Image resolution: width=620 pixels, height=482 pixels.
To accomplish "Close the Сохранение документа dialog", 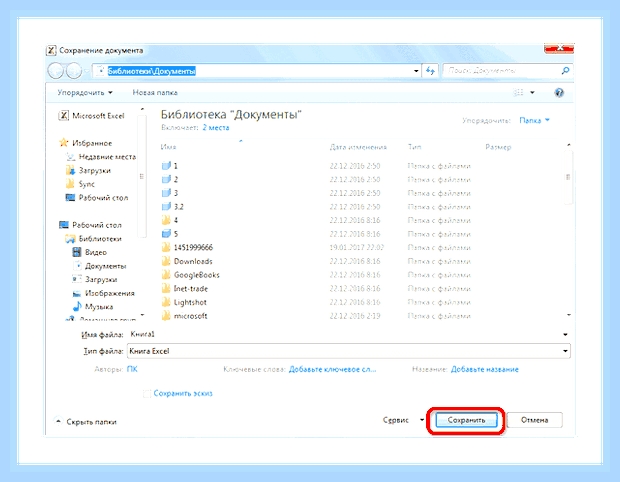I will [x=559, y=49].
